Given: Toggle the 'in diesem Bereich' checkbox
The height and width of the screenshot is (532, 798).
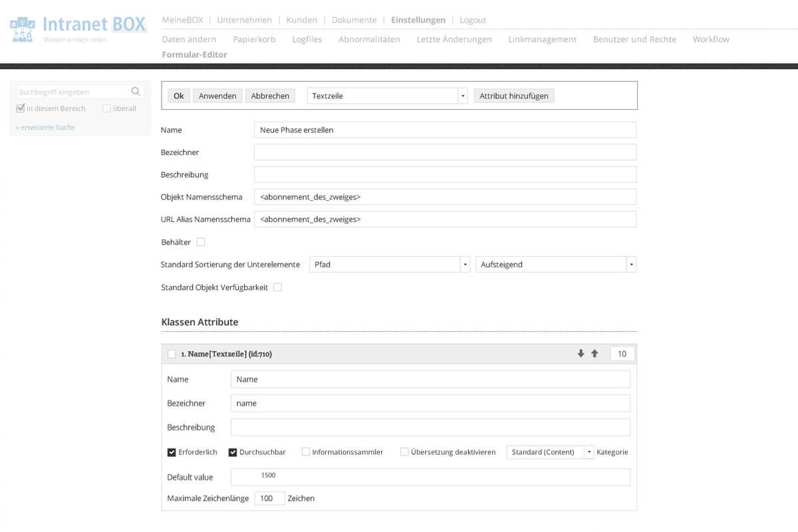Looking at the screenshot, I should click(x=21, y=108).
